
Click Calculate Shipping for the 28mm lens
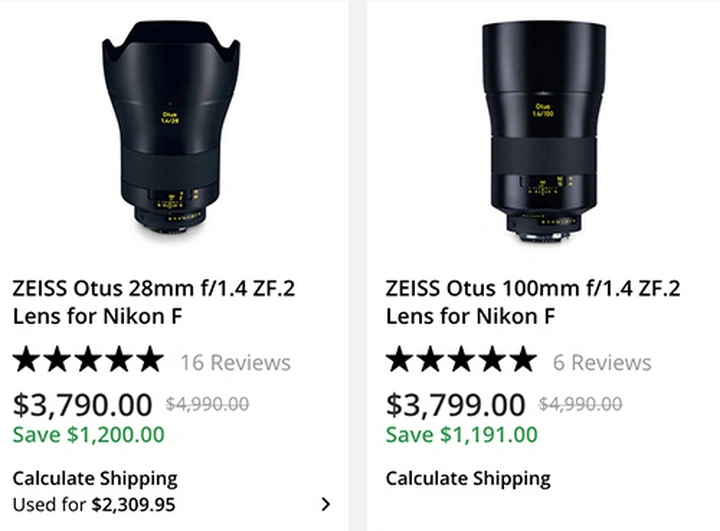point(95,478)
